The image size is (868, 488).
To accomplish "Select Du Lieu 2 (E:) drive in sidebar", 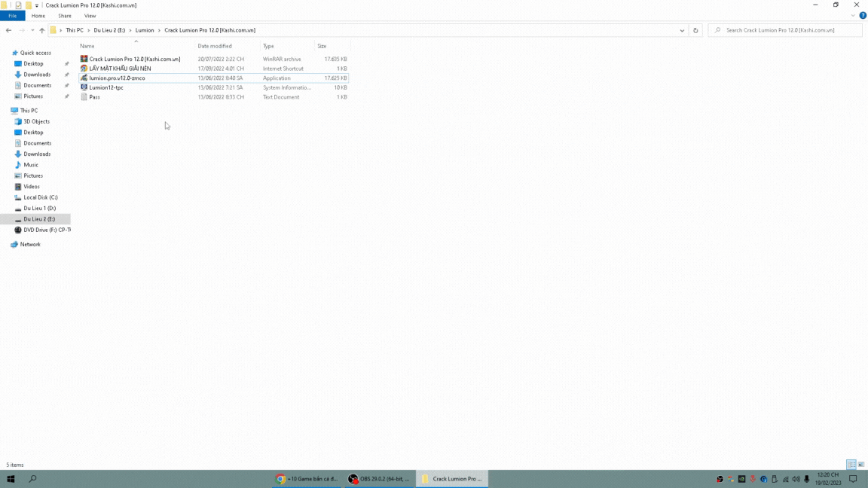I will click(x=38, y=219).
